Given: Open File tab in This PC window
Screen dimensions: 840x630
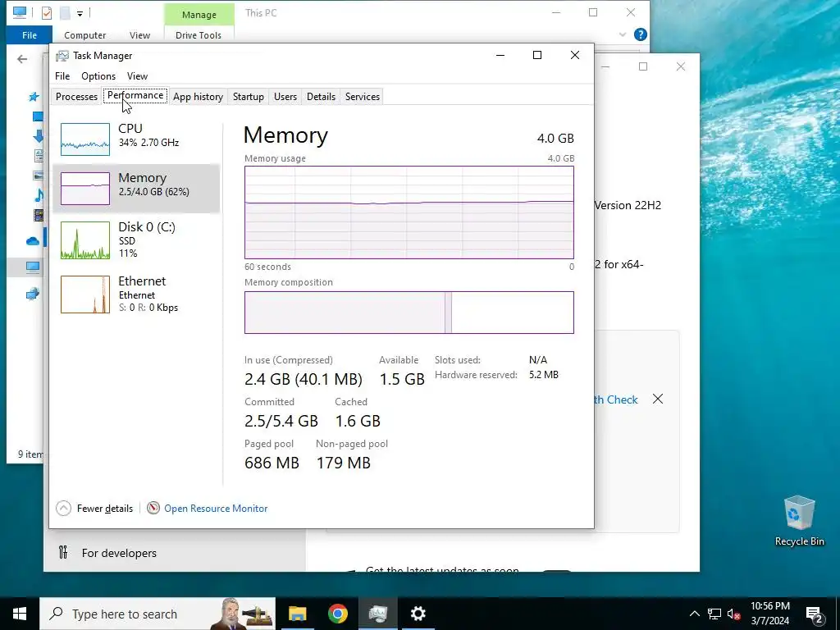Looking at the screenshot, I should click(30, 35).
